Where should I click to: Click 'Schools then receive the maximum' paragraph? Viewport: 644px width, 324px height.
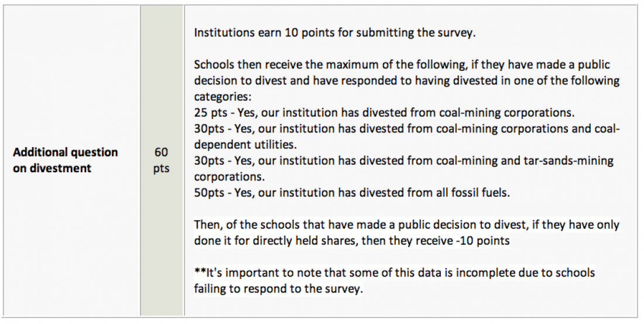(x=407, y=81)
